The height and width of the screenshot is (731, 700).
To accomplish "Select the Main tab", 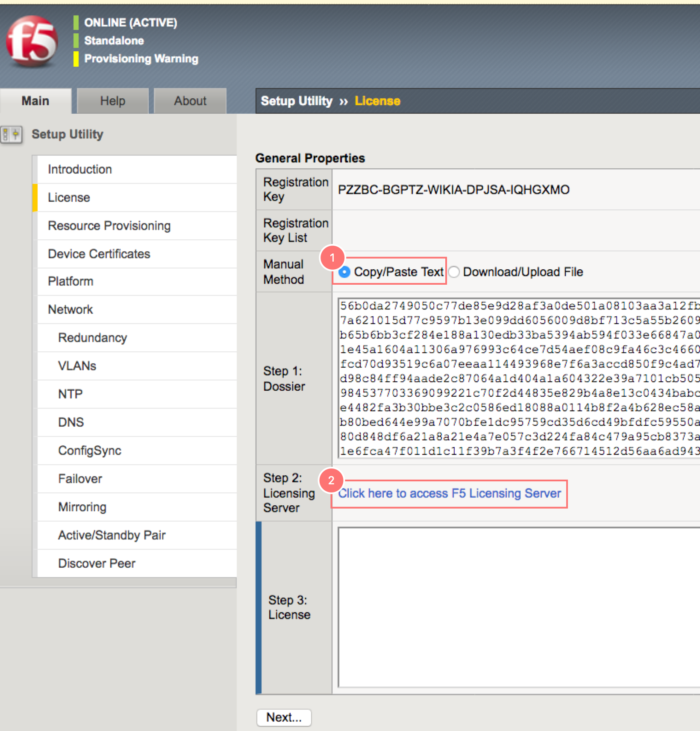I will point(35,100).
